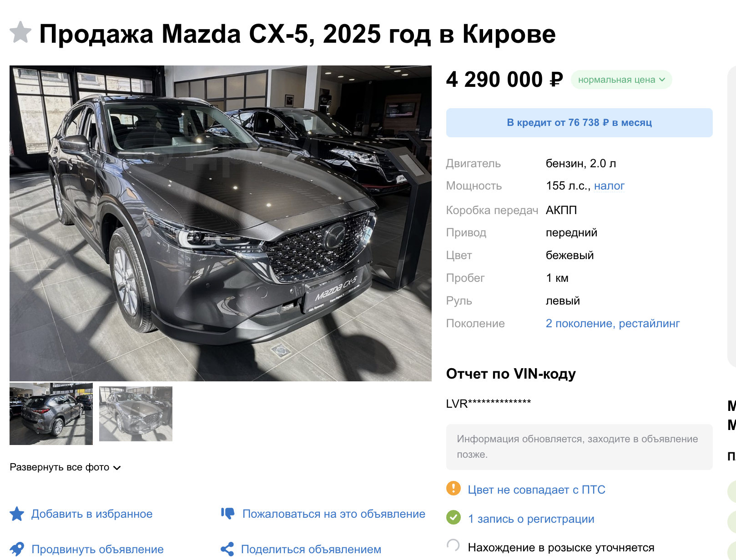The image size is (736, 560).
Task: Click the share icon
Action: point(227,549)
